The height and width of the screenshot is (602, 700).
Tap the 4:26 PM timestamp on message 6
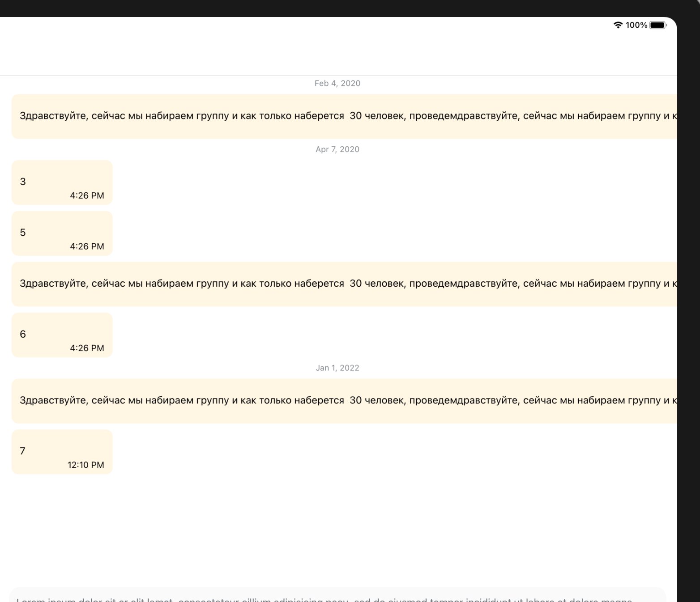click(x=87, y=348)
